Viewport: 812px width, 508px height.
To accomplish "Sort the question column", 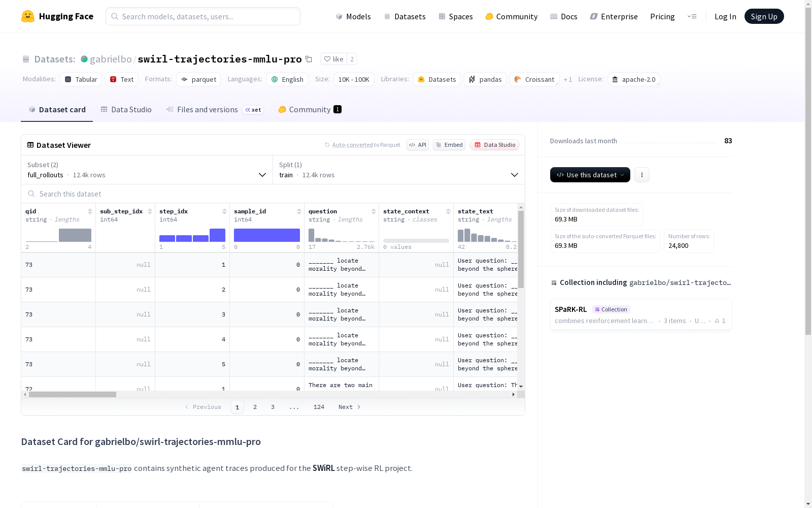I will (x=374, y=211).
